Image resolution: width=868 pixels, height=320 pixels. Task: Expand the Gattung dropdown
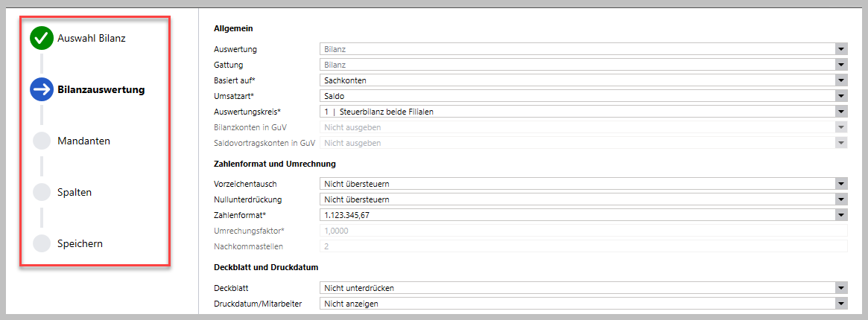(x=840, y=65)
